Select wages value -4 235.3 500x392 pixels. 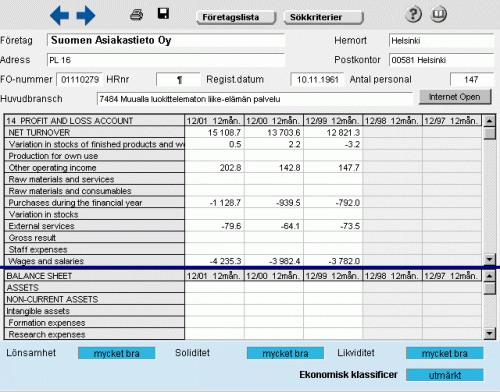[x=214, y=261]
